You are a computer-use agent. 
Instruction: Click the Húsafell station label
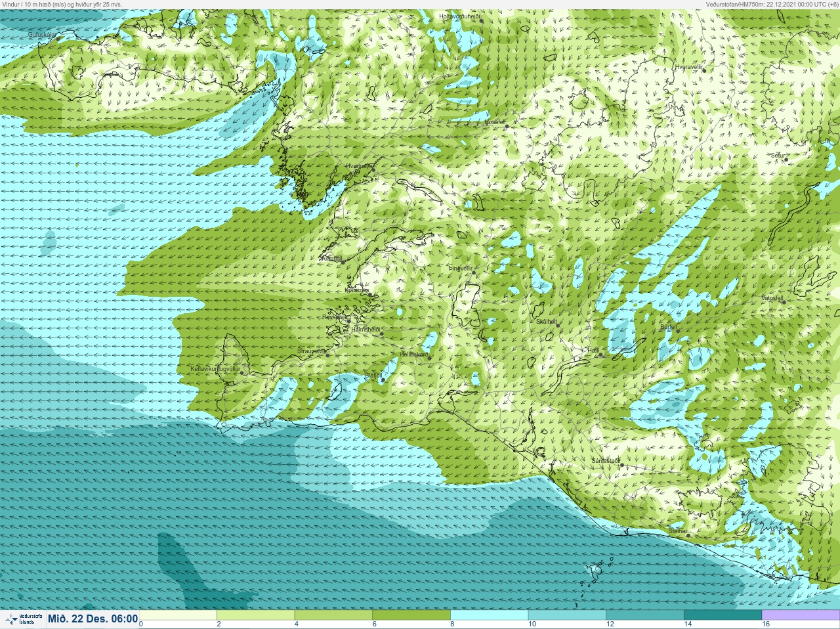tap(495, 122)
